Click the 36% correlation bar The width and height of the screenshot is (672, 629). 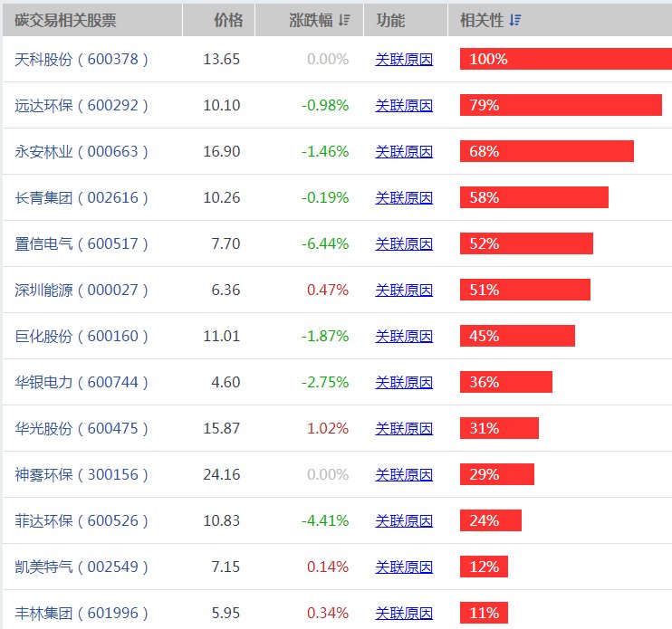pyautogui.click(x=506, y=382)
